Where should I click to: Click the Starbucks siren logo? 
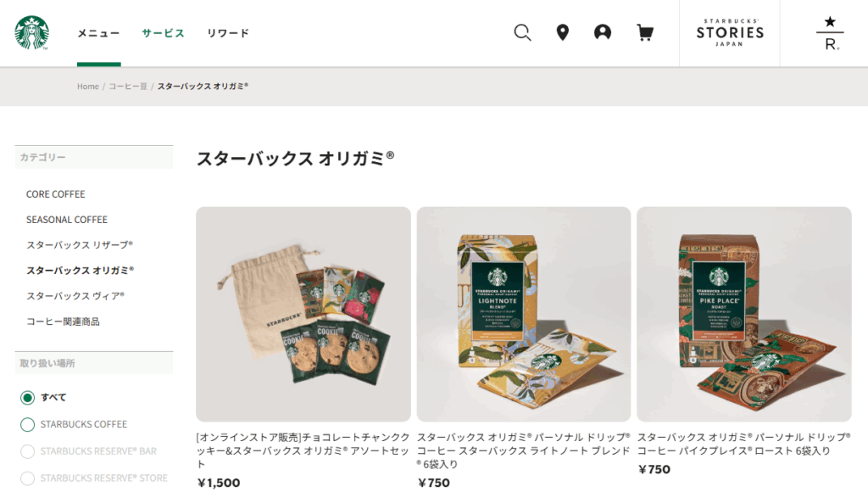[x=31, y=33]
